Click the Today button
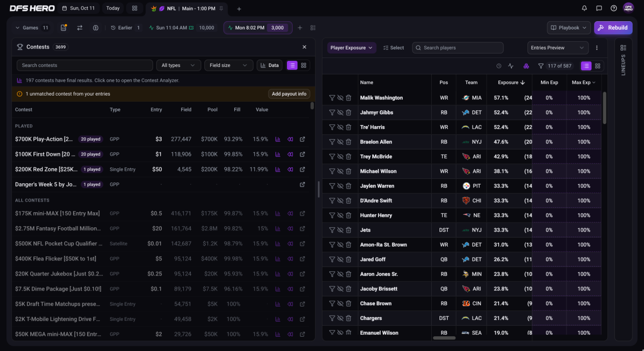Image resolution: width=644 pixels, height=351 pixels. click(113, 8)
